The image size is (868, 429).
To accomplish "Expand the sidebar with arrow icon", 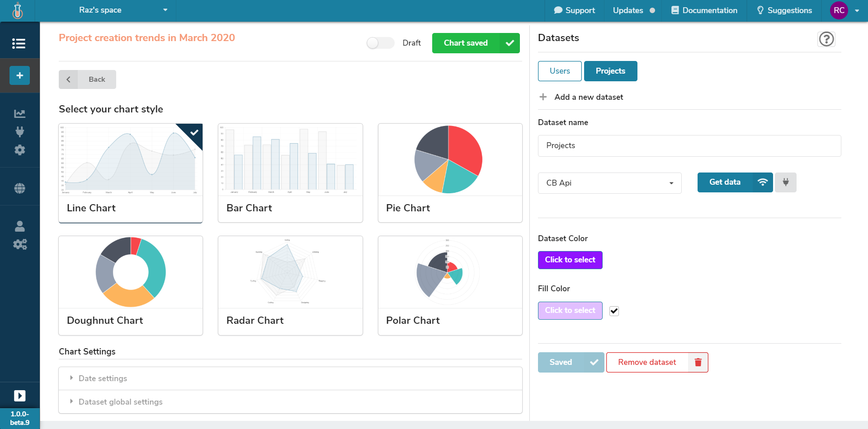I will click(x=19, y=396).
